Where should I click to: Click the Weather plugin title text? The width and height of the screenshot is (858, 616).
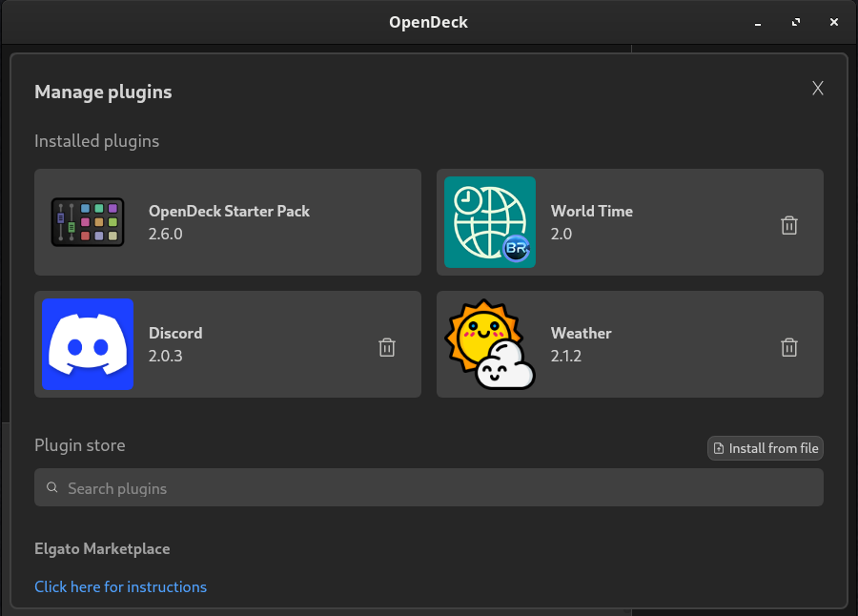(x=582, y=333)
